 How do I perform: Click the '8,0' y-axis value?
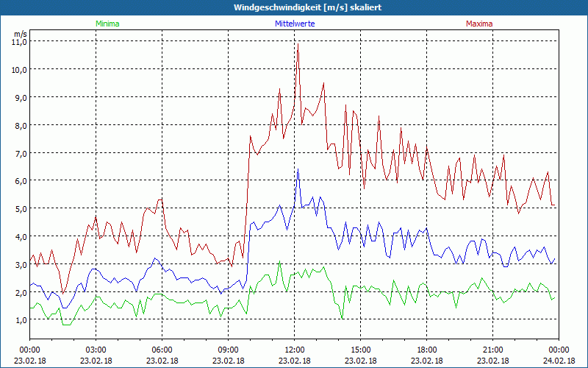[21, 125]
